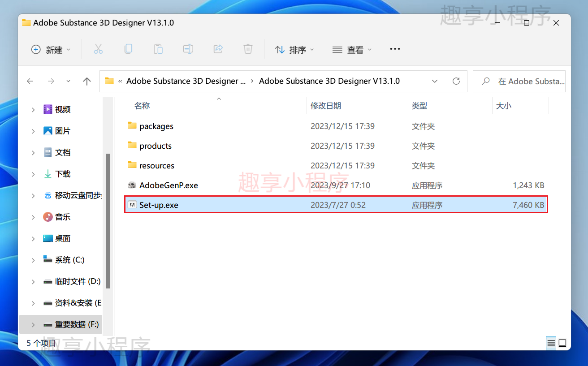The width and height of the screenshot is (588, 366).
Task: Select the products file name
Action: 156,146
